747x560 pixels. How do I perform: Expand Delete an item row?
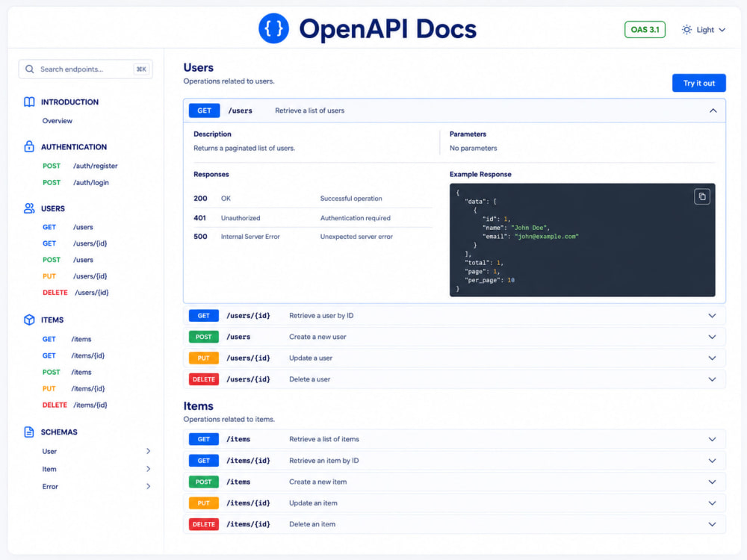[454, 524]
